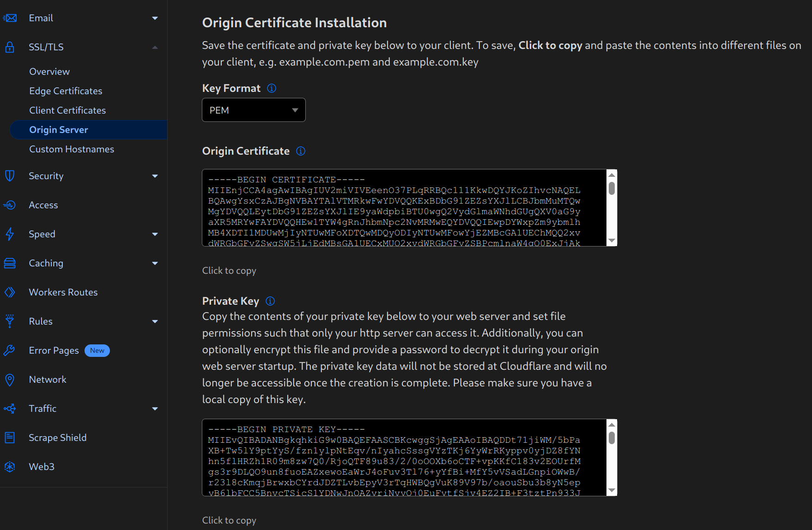Click the private key box scroll-down arrow
The width and height of the screenshot is (812, 530).
pos(612,490)
